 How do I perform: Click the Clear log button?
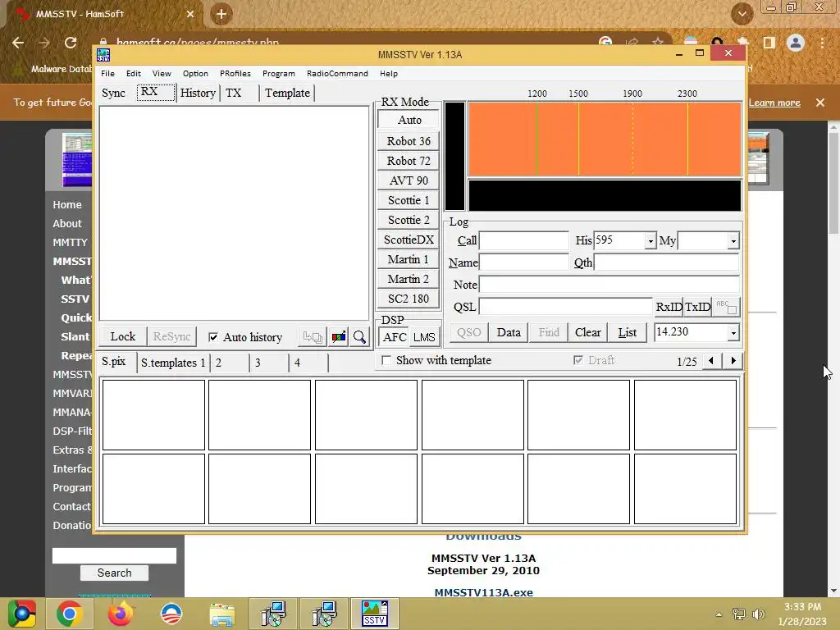point(587,332)
